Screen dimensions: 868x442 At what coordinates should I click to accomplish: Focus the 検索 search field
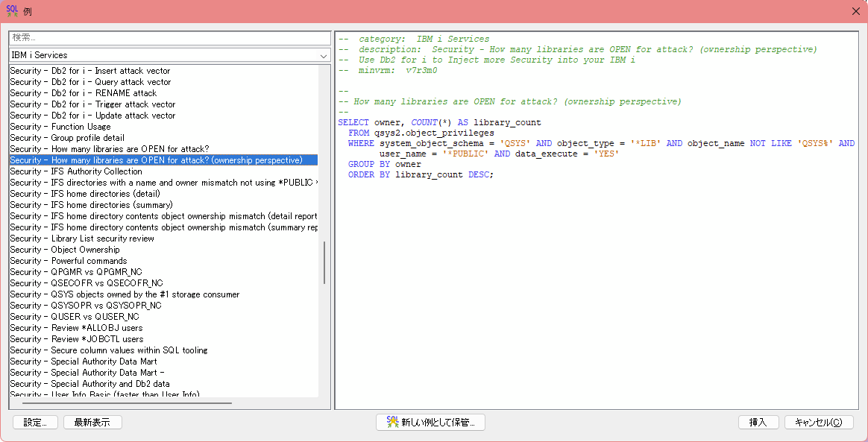click(x=169, y=37)
